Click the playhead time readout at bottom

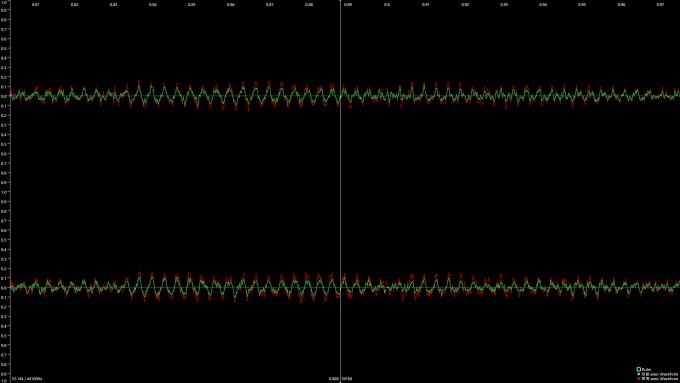pos(333,379)
